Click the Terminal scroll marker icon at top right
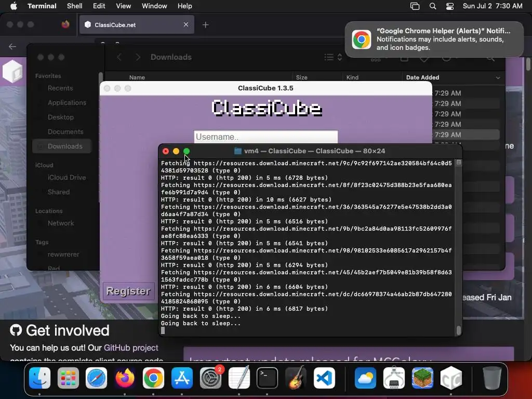 (459, 163)
